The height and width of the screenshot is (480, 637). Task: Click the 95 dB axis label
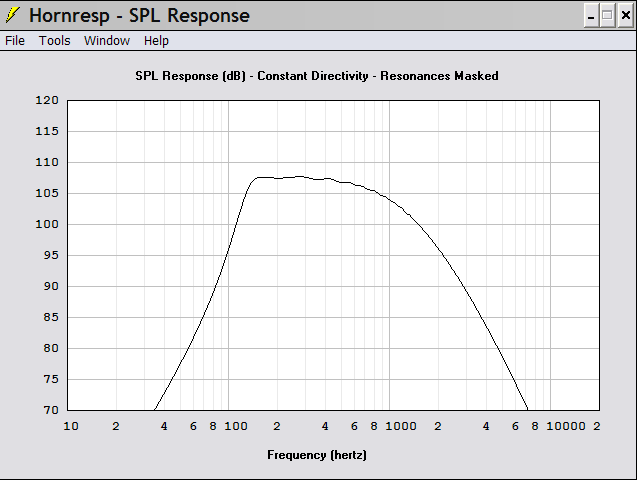pyautogui.click(x=51, y=255)
